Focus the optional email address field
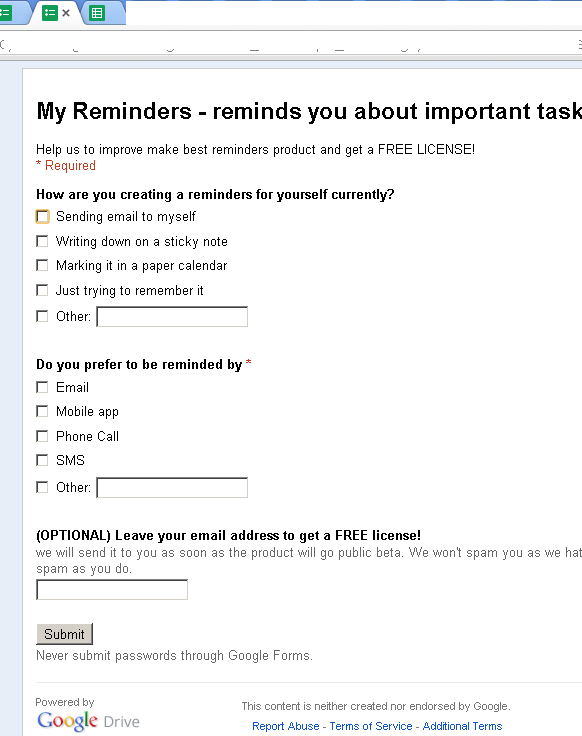Screen dimensions: 582x736 coord(112,590)
